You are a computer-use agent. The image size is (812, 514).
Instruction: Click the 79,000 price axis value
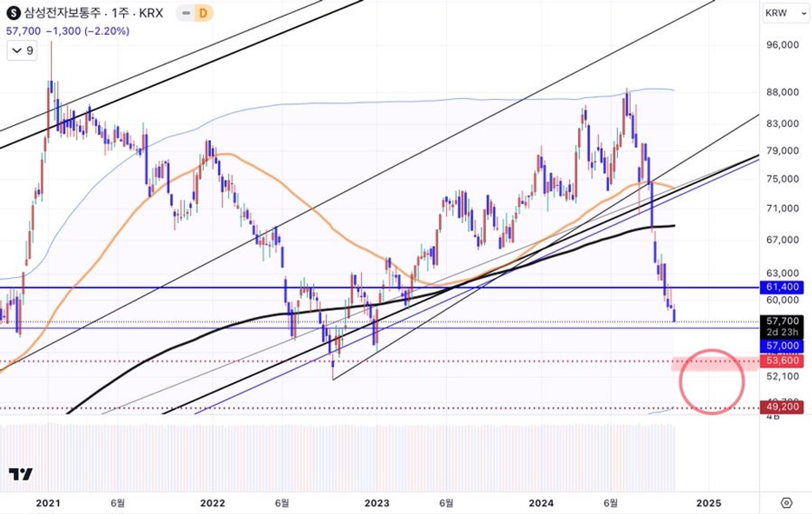781,151
